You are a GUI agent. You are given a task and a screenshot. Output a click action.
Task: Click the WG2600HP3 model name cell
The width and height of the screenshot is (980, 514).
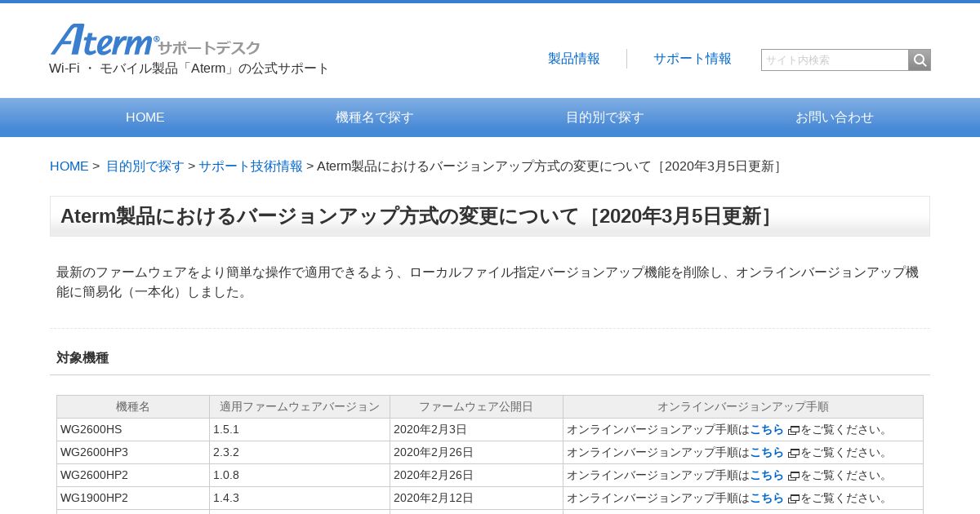point(133,453)
